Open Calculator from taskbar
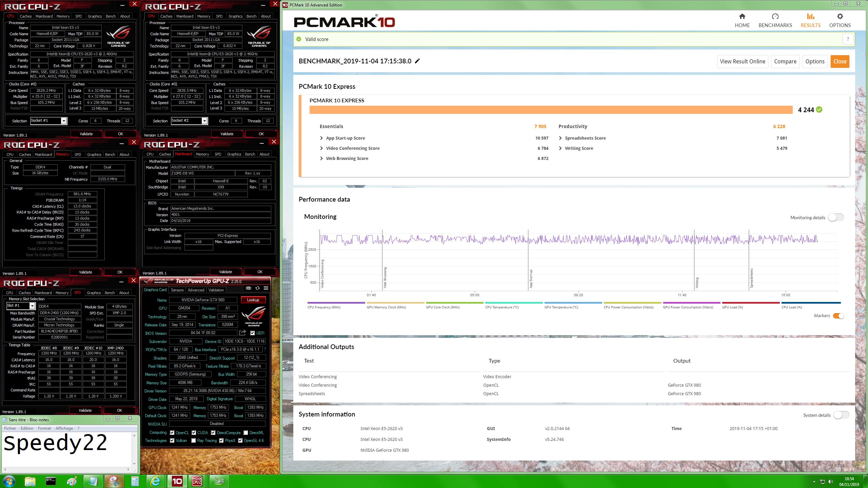868x488 pixels. click(x=135, y=481)
